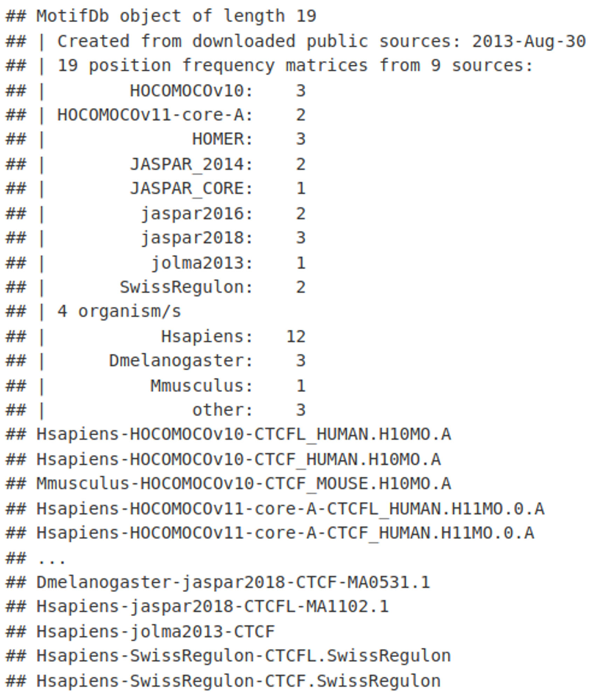
Task: Click the jaspar2016 source count line
Action: (x=155, y=214)
